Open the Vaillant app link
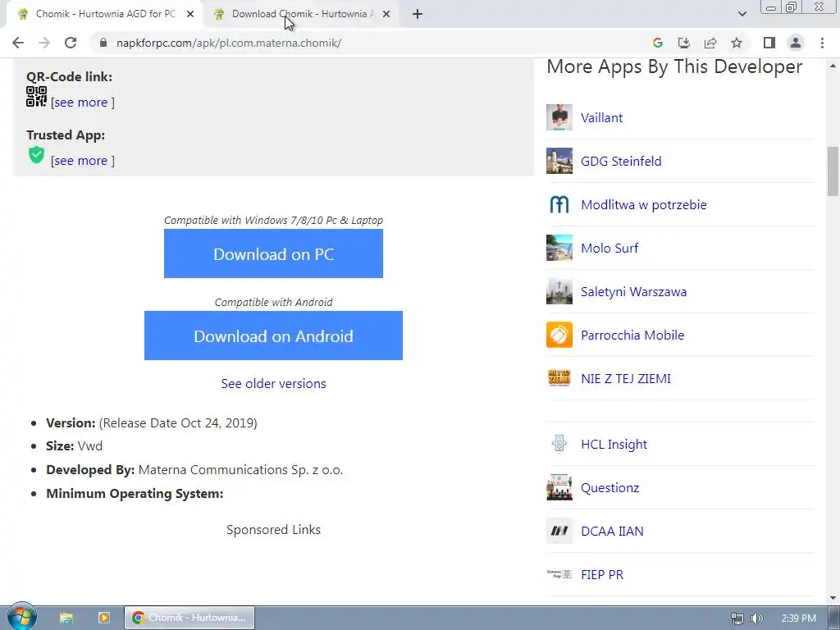 (601, 118)
